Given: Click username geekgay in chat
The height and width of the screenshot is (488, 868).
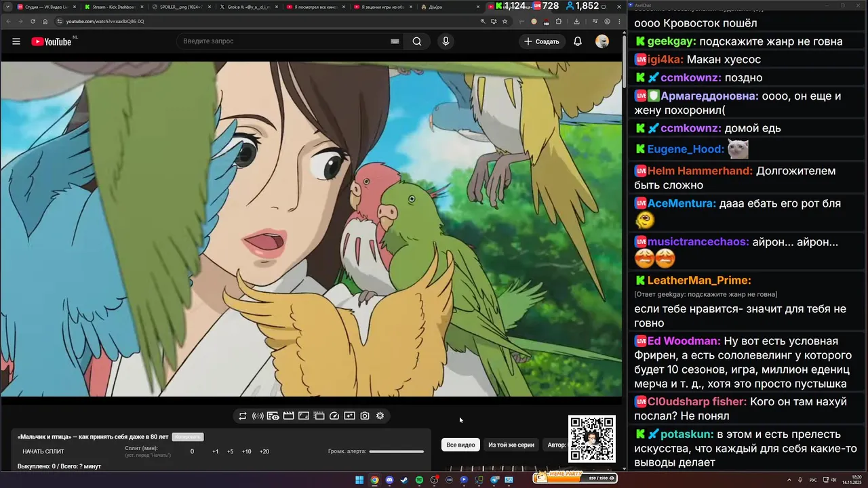Looking at the screenshot, I should [671, 41].
